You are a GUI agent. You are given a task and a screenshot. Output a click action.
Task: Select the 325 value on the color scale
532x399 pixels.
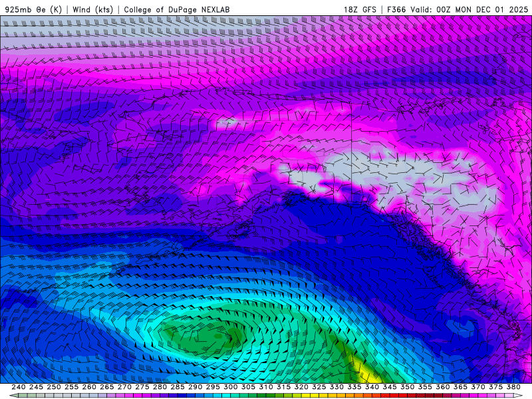pos(319,387)
